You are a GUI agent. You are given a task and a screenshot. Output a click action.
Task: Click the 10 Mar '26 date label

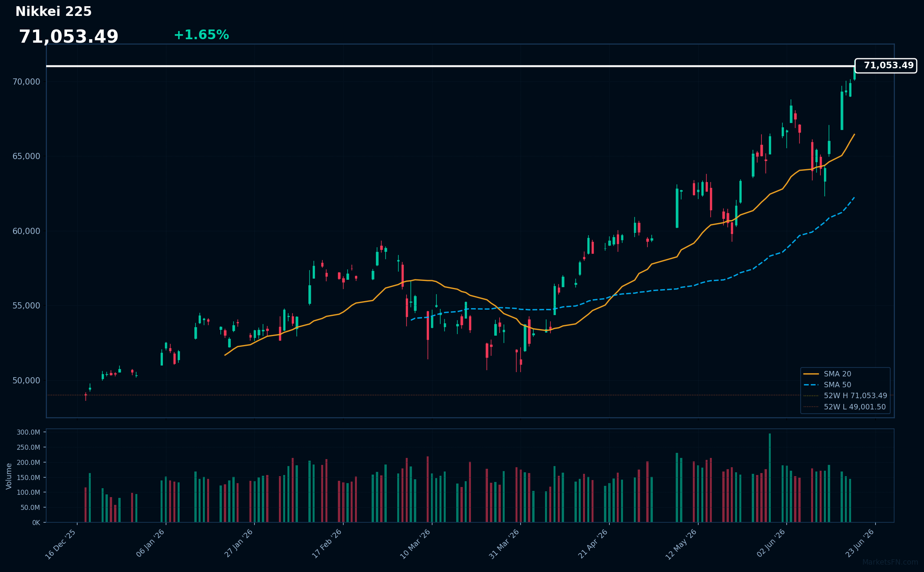(x=415, y=544)
